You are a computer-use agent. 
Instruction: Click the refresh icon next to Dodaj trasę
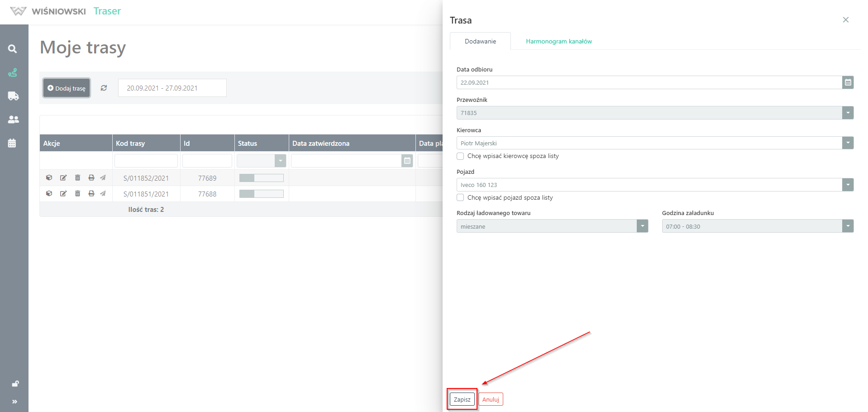(104, 88)
